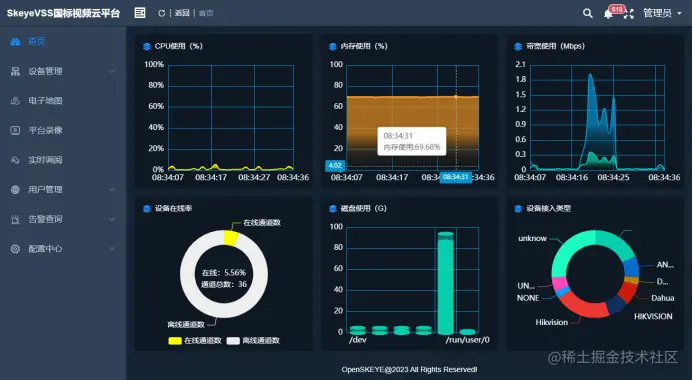Expand the 用户管理 chevron

coord(112,190)
